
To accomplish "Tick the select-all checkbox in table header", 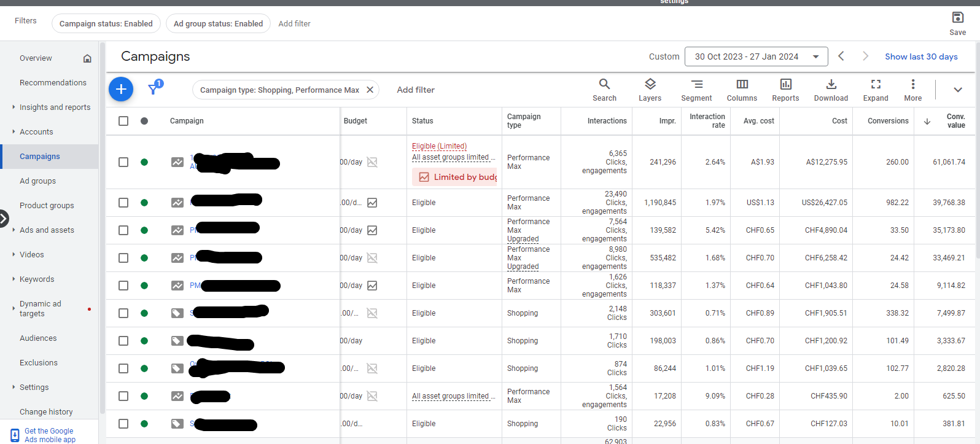I will pos(123,121).
